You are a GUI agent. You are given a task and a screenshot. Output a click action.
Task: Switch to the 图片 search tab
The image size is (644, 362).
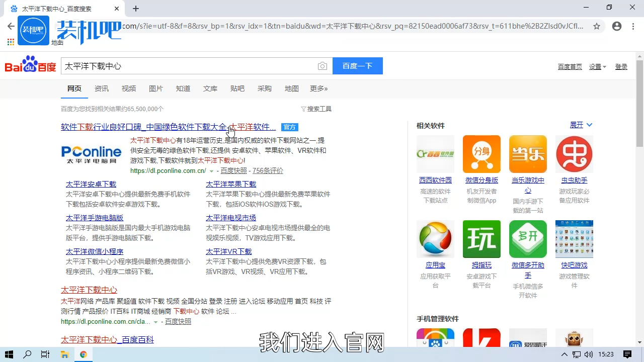click(156, 88)
